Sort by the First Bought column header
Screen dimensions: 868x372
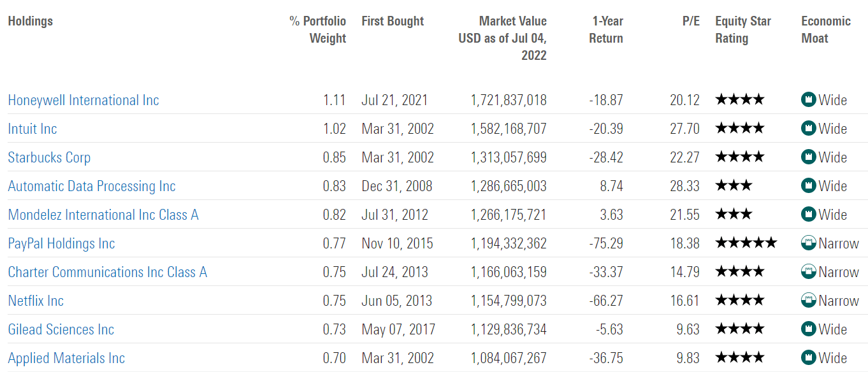point(393,21)
